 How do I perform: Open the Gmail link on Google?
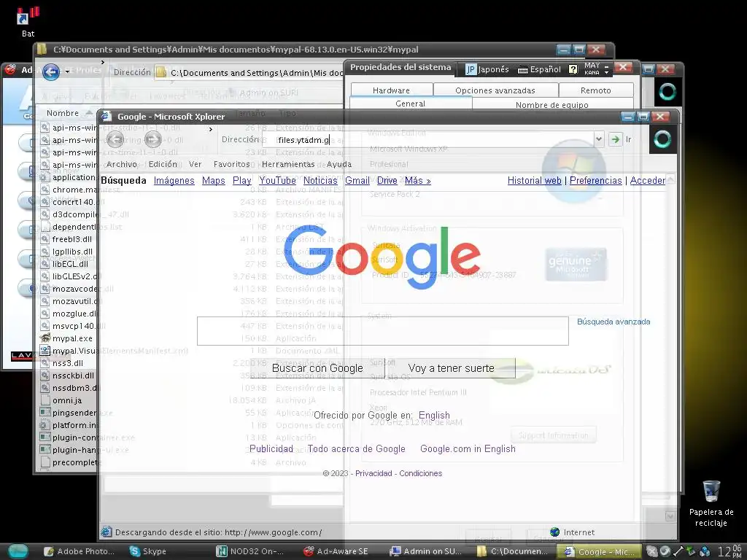tap(357, 181)
